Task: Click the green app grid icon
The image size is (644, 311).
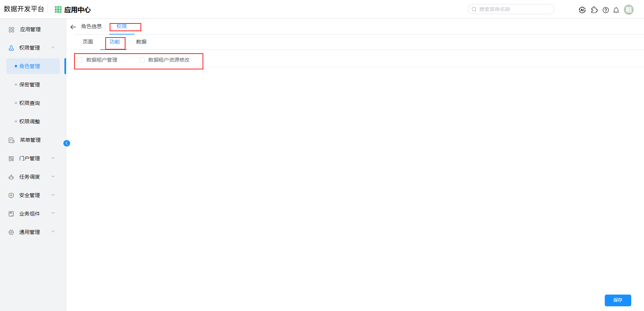Action: pyautogui.click(x=58, y=10)
